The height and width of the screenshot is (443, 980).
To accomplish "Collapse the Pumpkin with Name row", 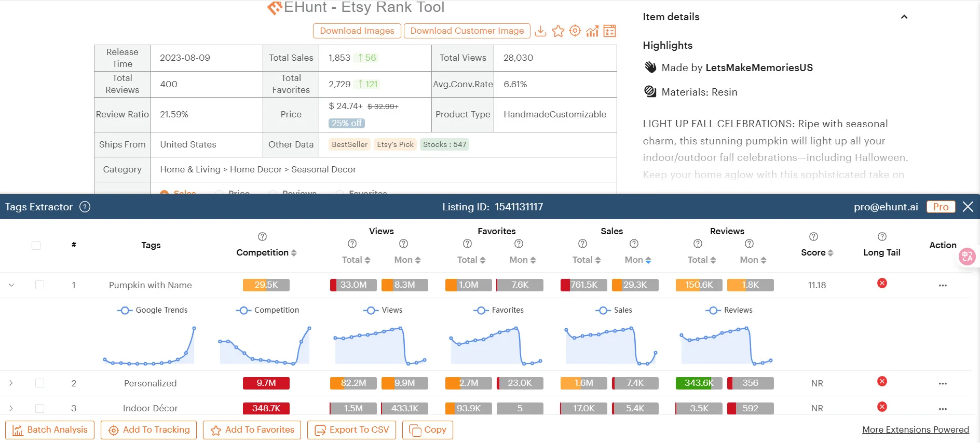I will tap(11, 285).
